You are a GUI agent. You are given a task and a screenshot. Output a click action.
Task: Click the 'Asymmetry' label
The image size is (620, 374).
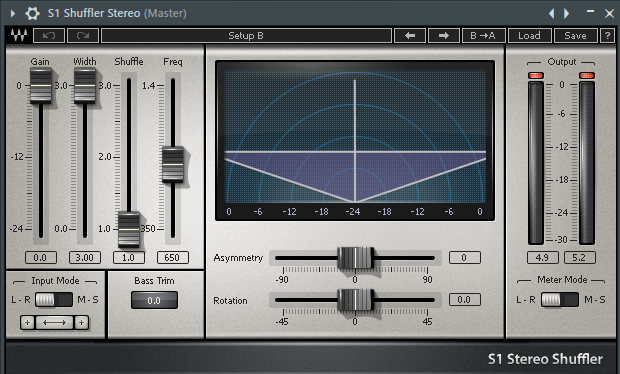pos(238,258)
